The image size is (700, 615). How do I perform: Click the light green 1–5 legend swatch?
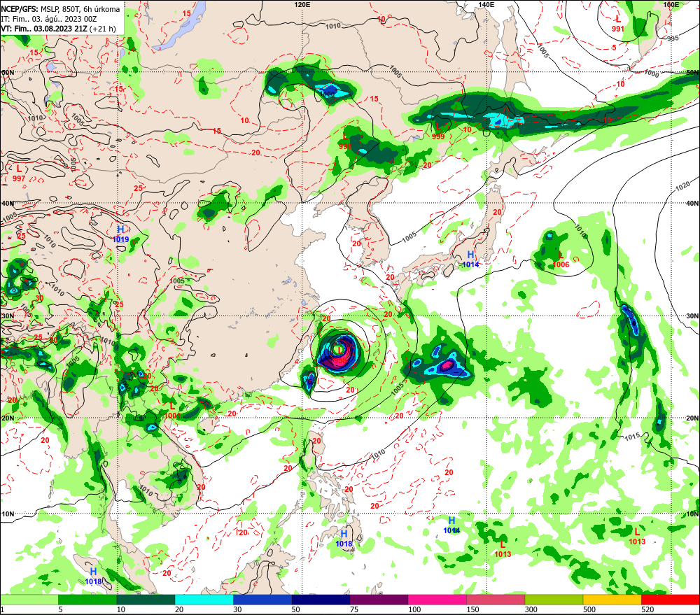[x=29, y=600]
